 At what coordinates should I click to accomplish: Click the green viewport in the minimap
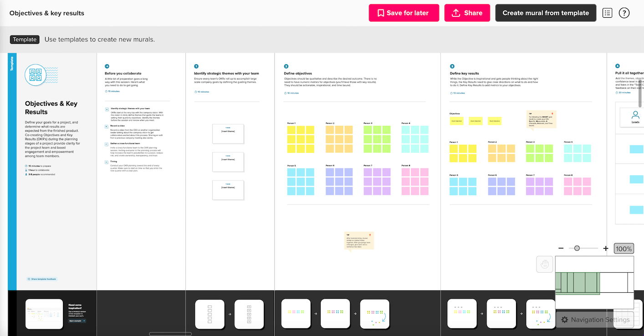tap(578, 283)
